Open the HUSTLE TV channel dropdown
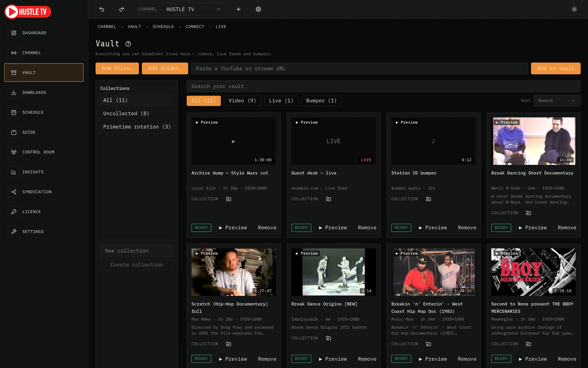 click(194, 9)
